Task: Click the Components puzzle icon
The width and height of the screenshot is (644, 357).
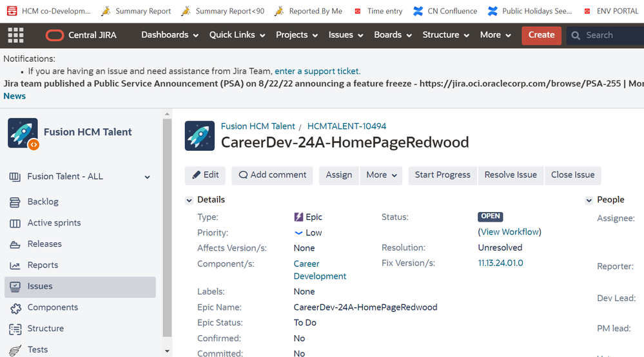Action: point(15,308)
